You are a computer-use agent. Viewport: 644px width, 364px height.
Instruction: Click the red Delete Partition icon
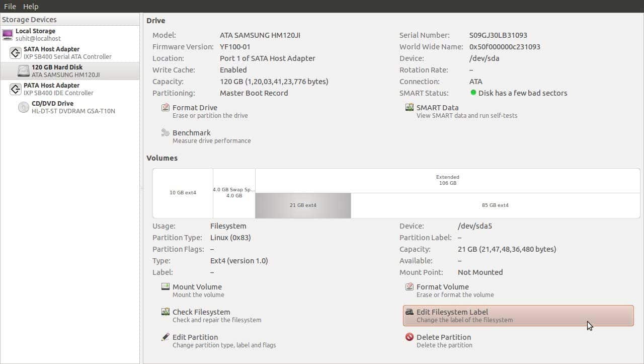coord(410,337)
